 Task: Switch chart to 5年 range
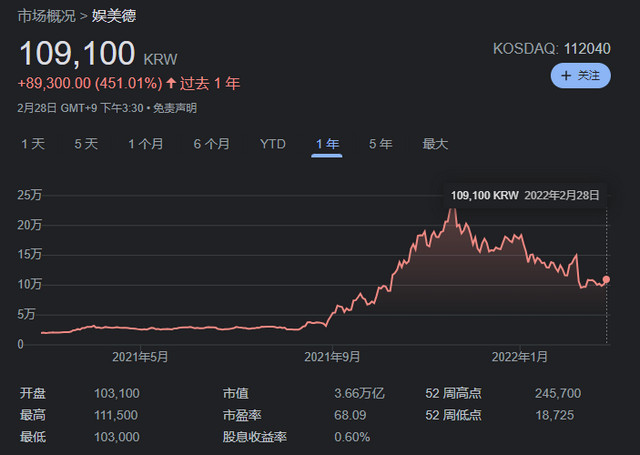coord(380,144)
